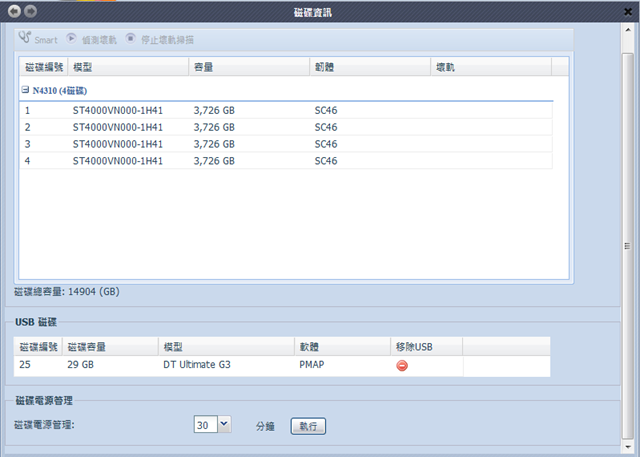
Task: Navigate forward with right arrow button
Action: (31, 11)
